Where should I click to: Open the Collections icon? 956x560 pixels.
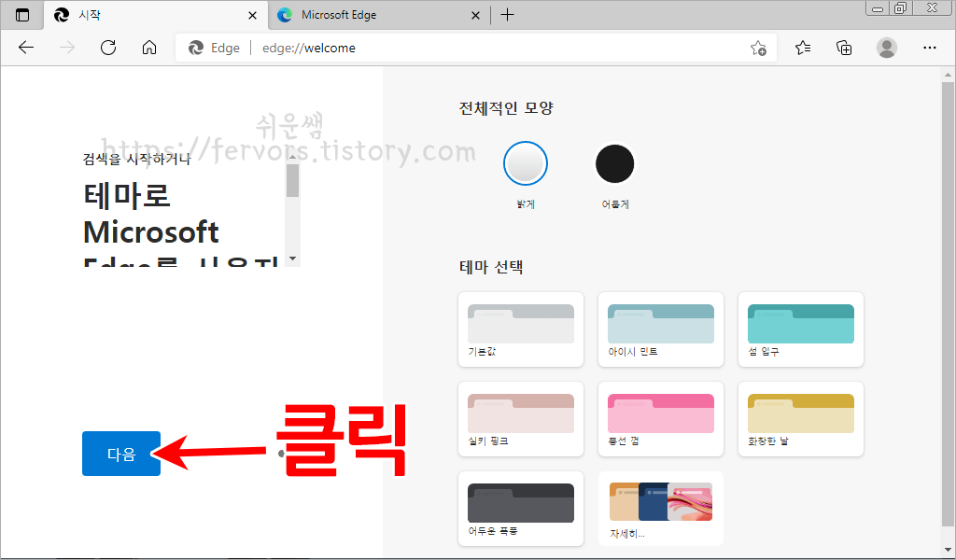click(x=844, y=48)
